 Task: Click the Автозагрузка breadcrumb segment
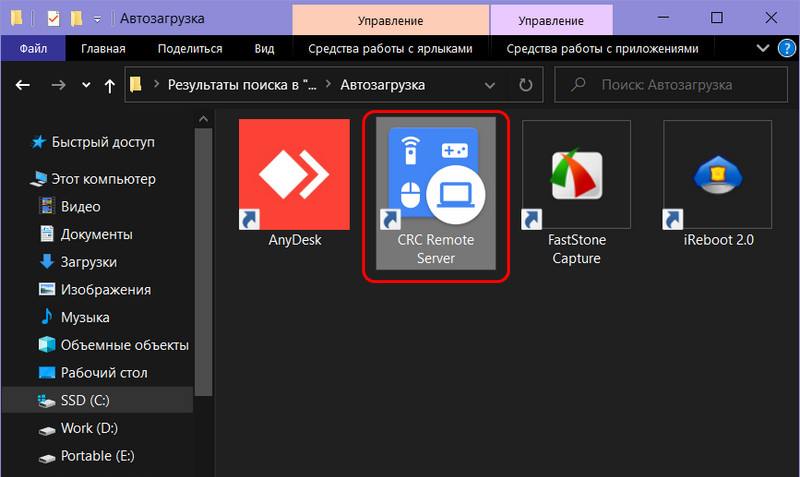pos(382,85)
